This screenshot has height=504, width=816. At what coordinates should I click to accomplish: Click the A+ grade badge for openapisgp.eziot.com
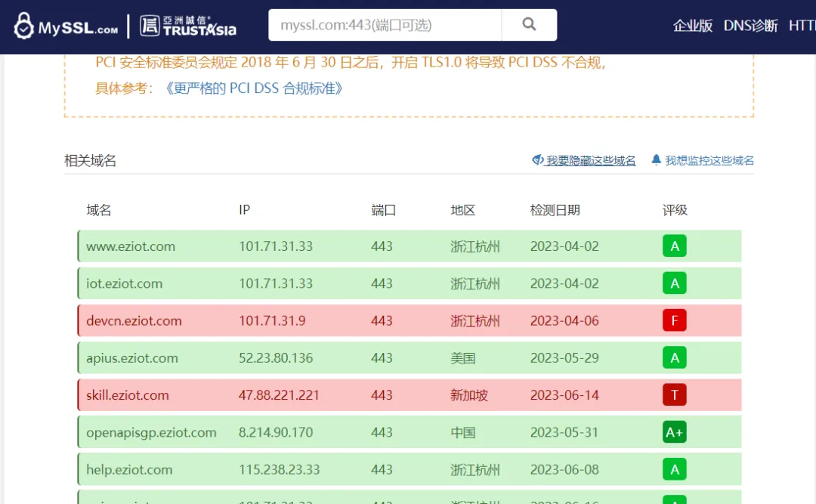(674, 432)
